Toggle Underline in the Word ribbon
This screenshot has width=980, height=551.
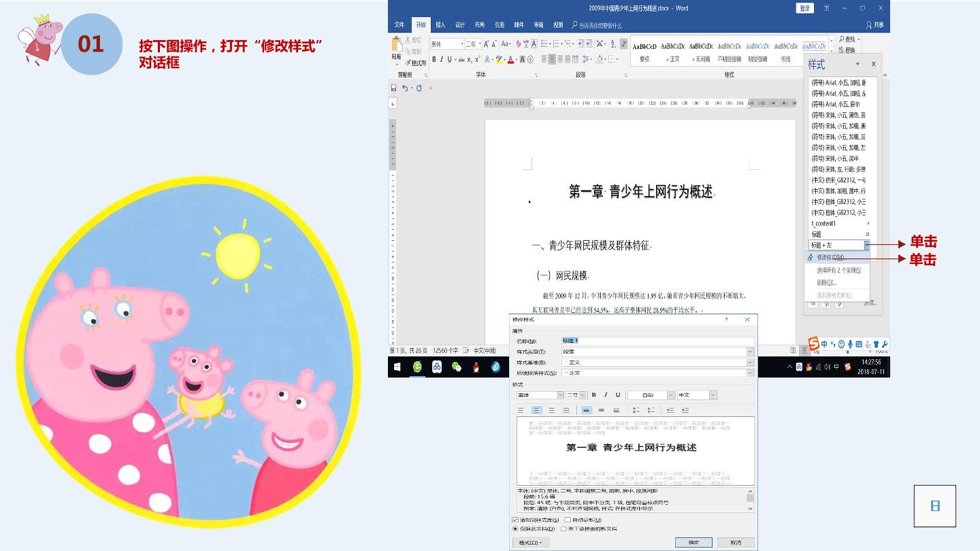pos(449,59)
